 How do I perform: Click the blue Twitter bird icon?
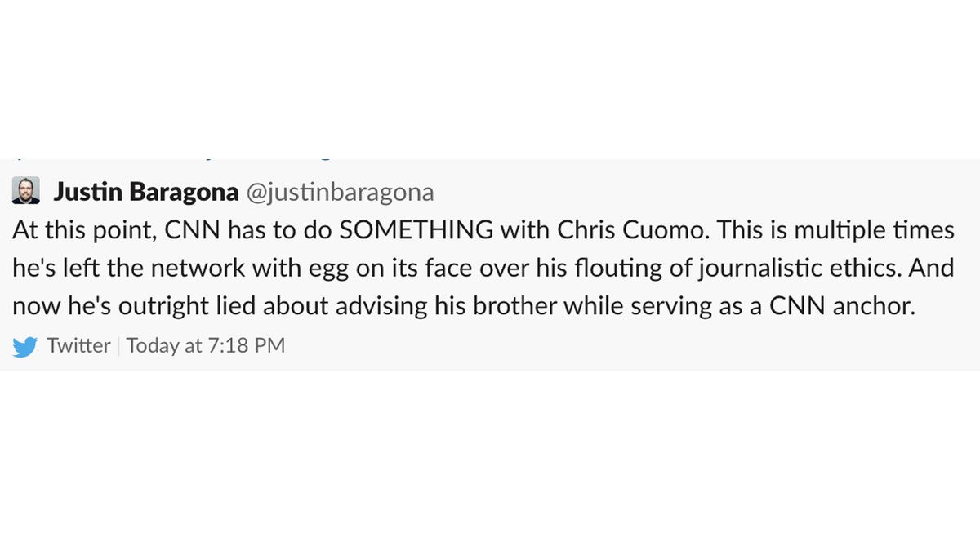pos(24,347)
